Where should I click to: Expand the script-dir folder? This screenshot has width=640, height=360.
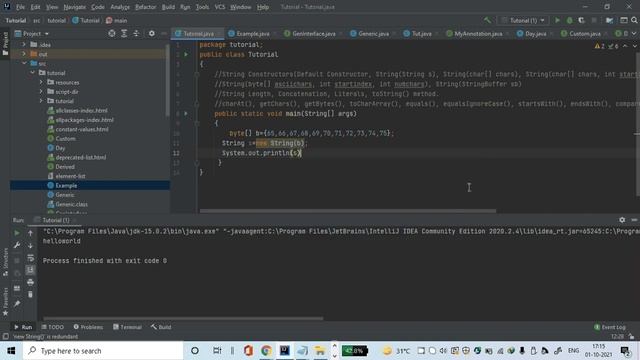pyautogui.click(x=41, y=91)
